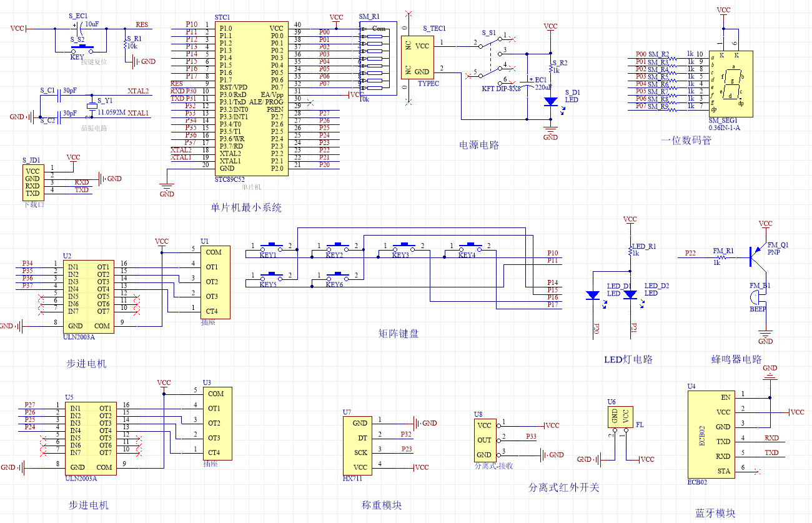Image resolution: width=812 pixels, height=523 pixels.
Task: Click the '矩阵键盘' section title
Action: coord(399,334)
